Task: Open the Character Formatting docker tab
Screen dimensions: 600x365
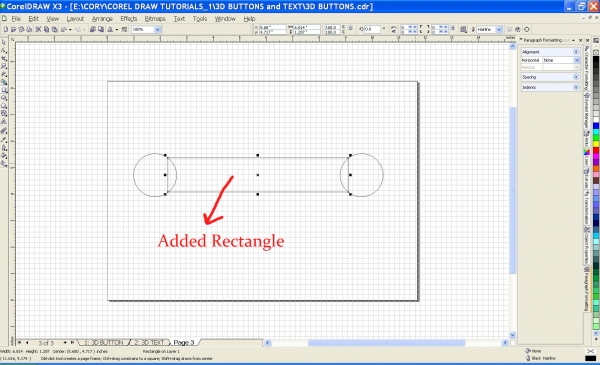Action: pos(587,69)
